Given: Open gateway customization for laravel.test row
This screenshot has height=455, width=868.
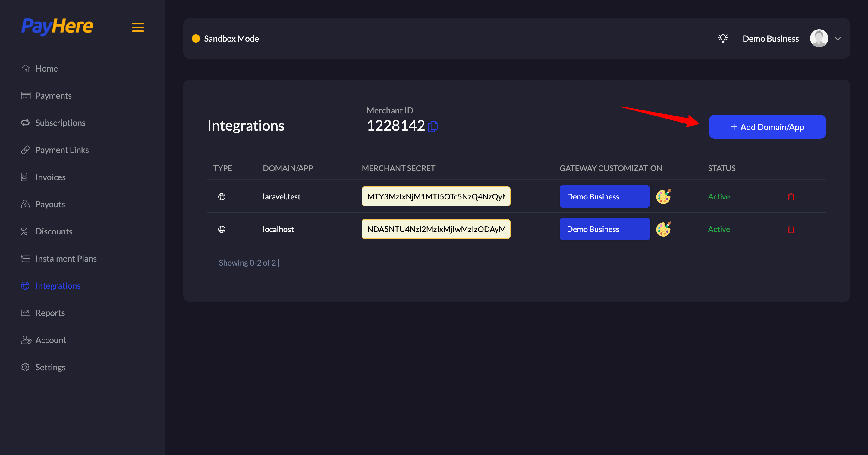Looking at the screenshot, I should [x=605, y=196].
